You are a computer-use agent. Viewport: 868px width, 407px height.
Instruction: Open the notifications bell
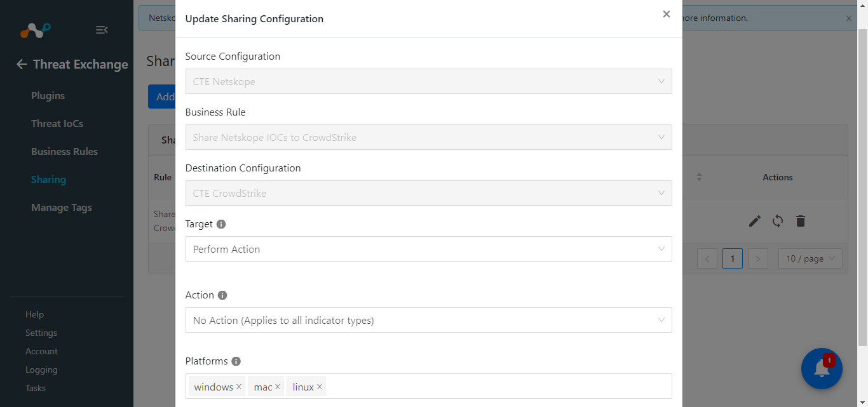(822, 369)
